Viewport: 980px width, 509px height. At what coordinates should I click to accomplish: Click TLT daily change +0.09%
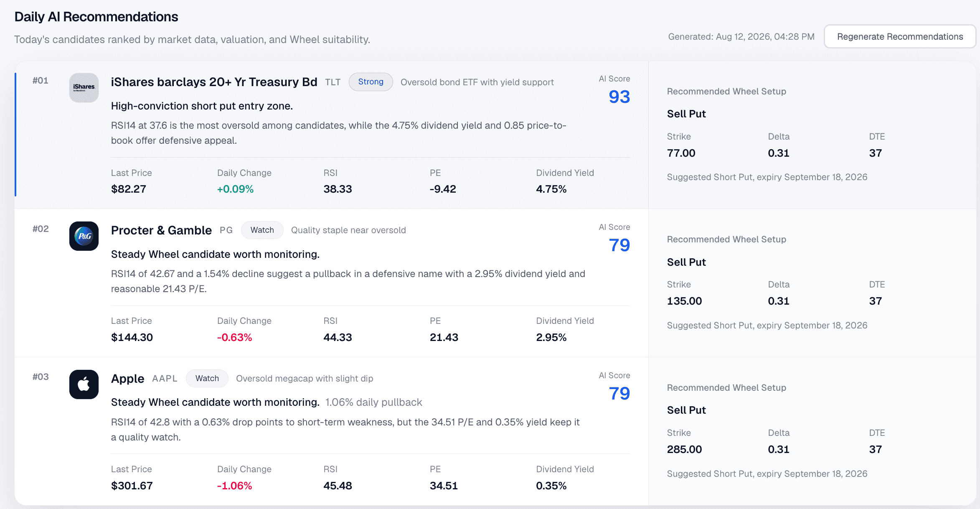pos(236,189)
